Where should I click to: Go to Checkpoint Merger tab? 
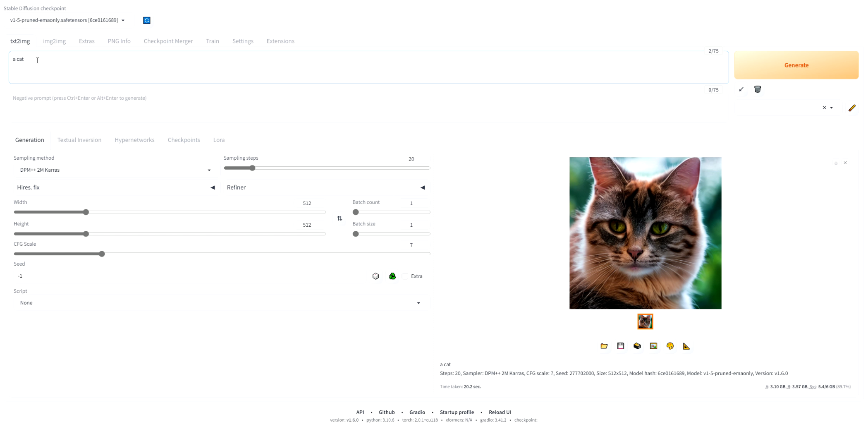[168, 41]
